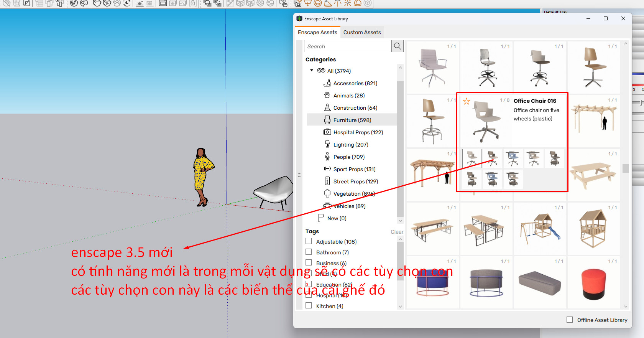Viewport: 644px width, 338px height.
Task: Click the Enscape sun-shaped light icon
Action: coord(348,3)
